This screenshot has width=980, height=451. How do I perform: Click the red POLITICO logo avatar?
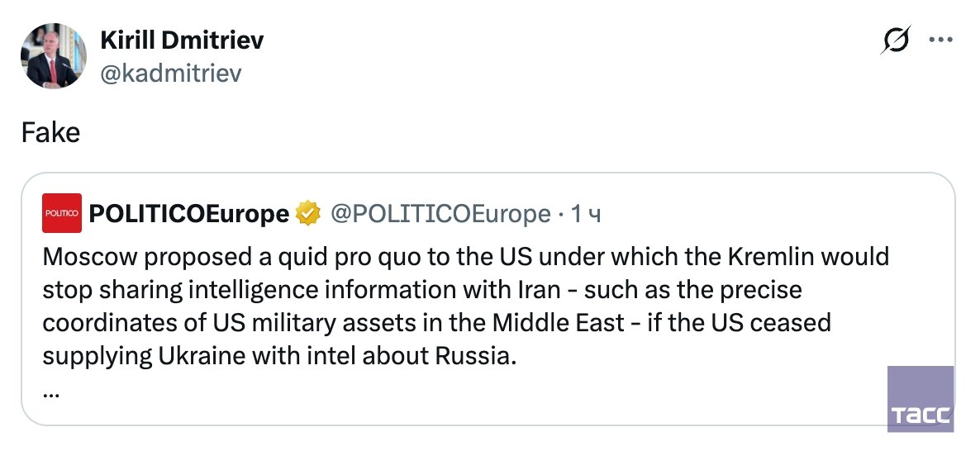tap(62, 213)
